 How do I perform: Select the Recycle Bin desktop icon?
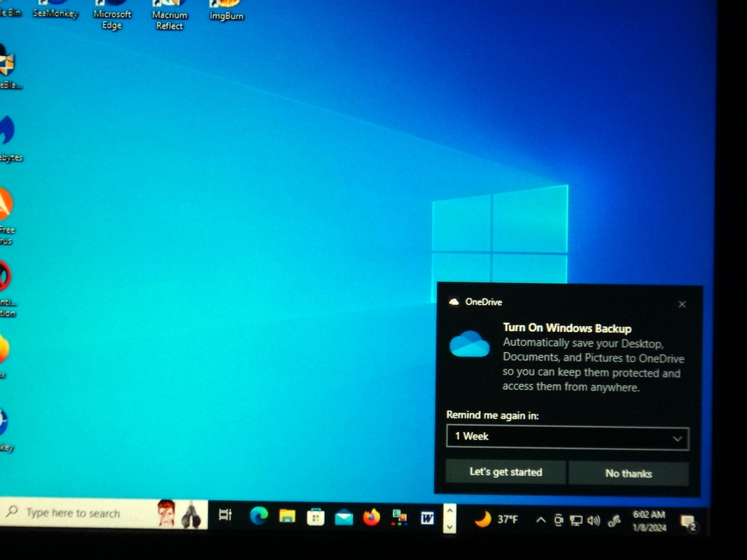(x=10, y=10)
